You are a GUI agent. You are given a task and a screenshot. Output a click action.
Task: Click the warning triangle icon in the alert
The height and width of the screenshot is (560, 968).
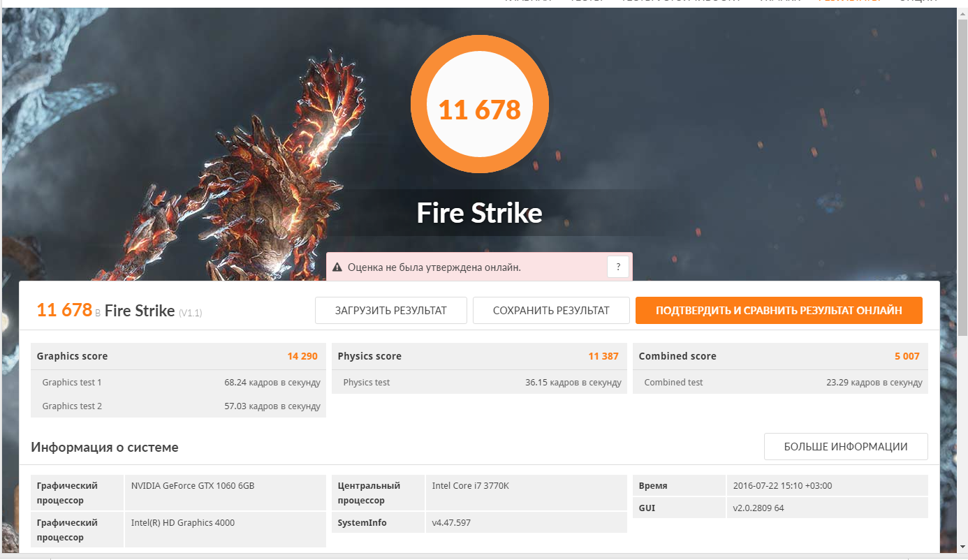(x=337, y=267)
